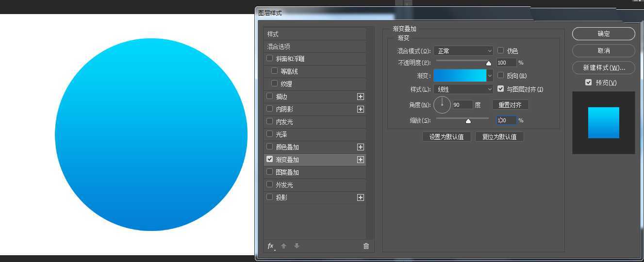This screenshot has height=262, width=644.
Task: Click the angle dial control
Action: point(442,104)
